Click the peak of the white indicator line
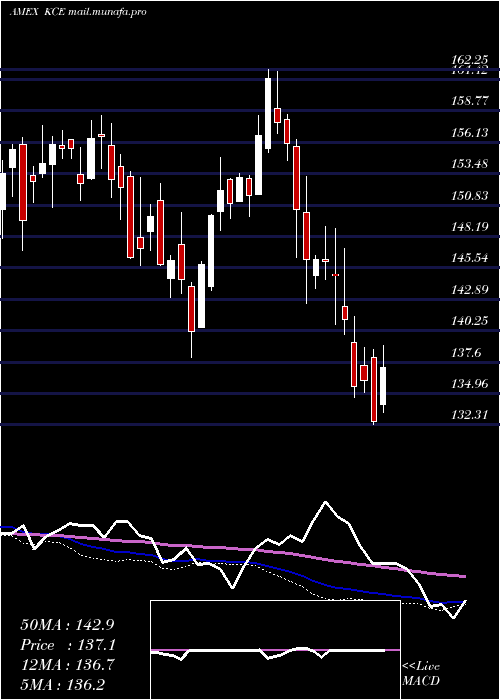 pyautogui.click(x=325, y=502)
